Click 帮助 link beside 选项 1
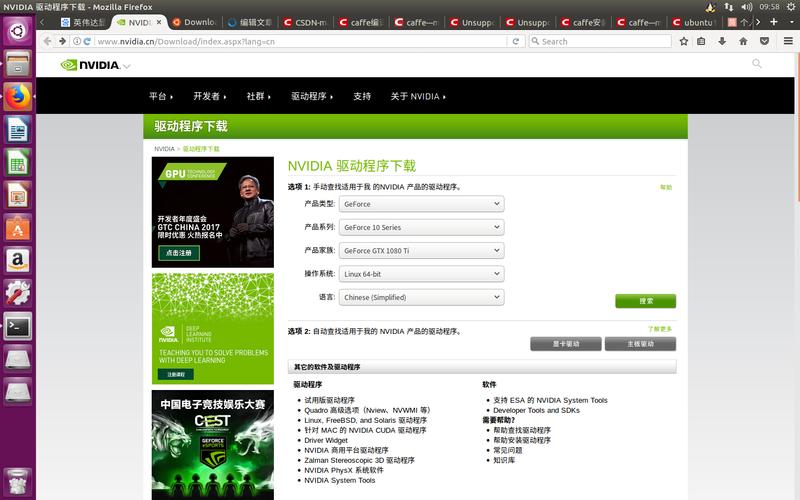Screen dimensions: 800x500 click(x=666, y=187)
